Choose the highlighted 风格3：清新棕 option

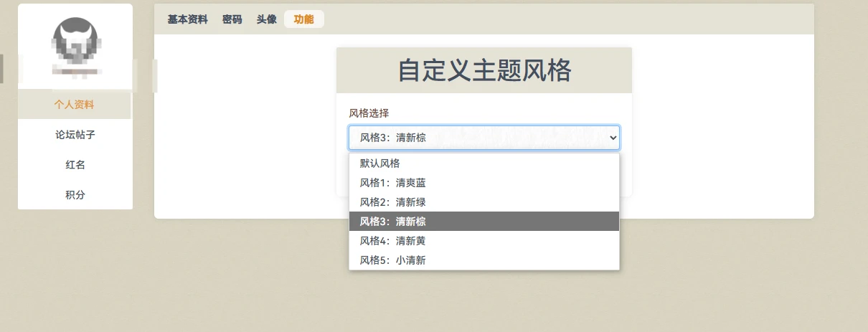tap(392, 222)
